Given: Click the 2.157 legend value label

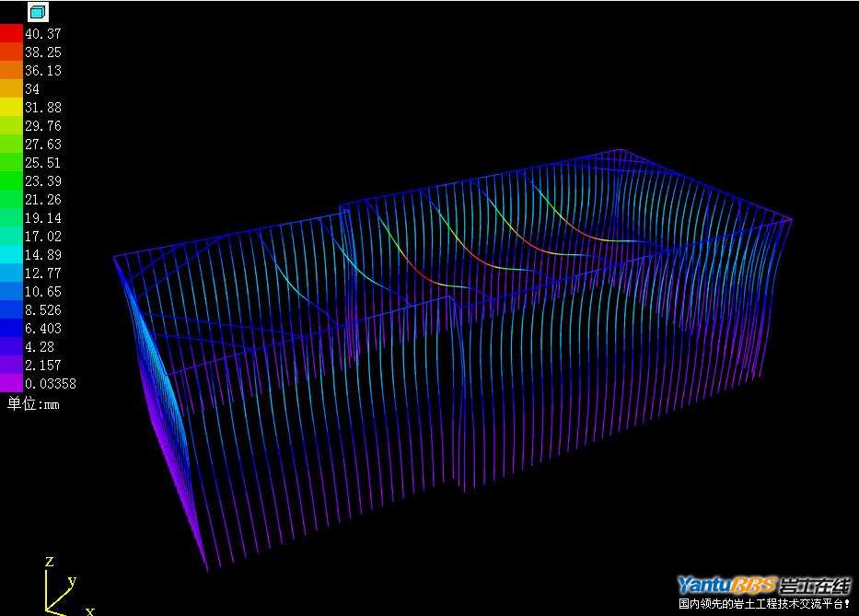Looking at the screenshot, I should tap(43, 365).
